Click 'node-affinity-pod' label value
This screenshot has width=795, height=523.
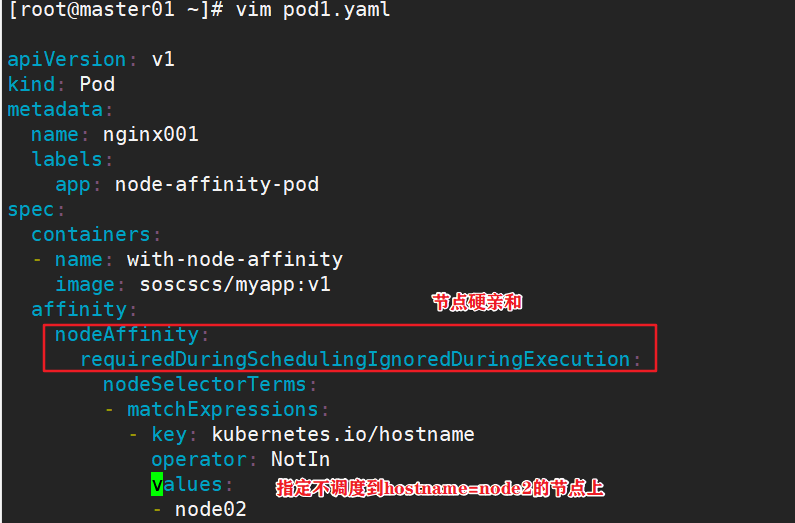[217, 184]
